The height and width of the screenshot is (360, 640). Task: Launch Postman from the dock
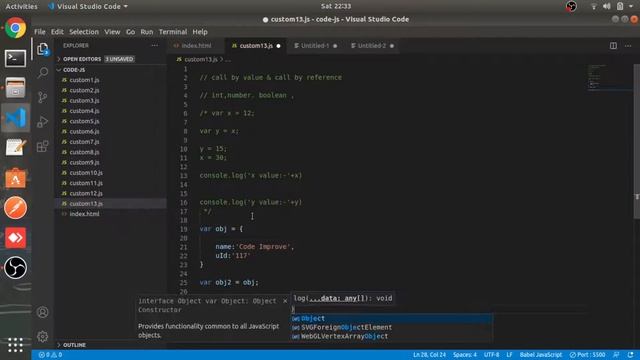pyautogui.click(x=16, y=208)
